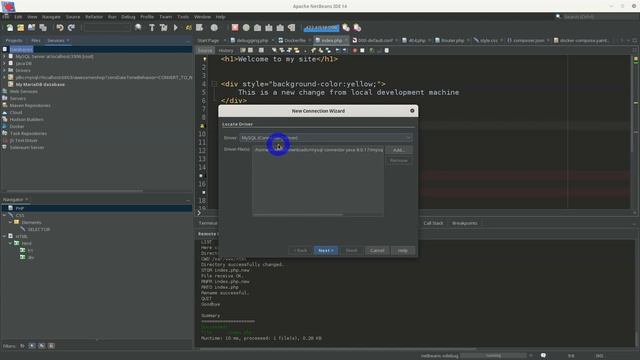Click the Add button for driver files
The height and width of the screenshot is (360, 640).
pos(399,150)
